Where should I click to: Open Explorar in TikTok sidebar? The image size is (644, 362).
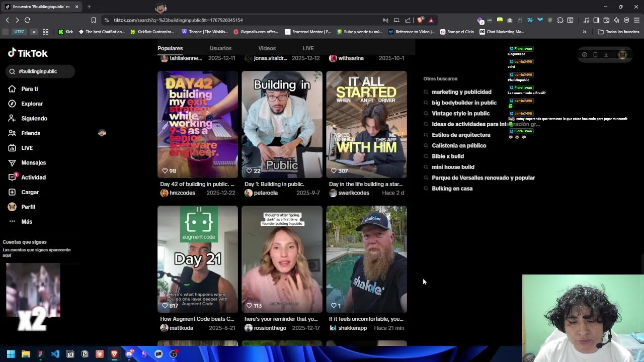[x=26, y=104]
